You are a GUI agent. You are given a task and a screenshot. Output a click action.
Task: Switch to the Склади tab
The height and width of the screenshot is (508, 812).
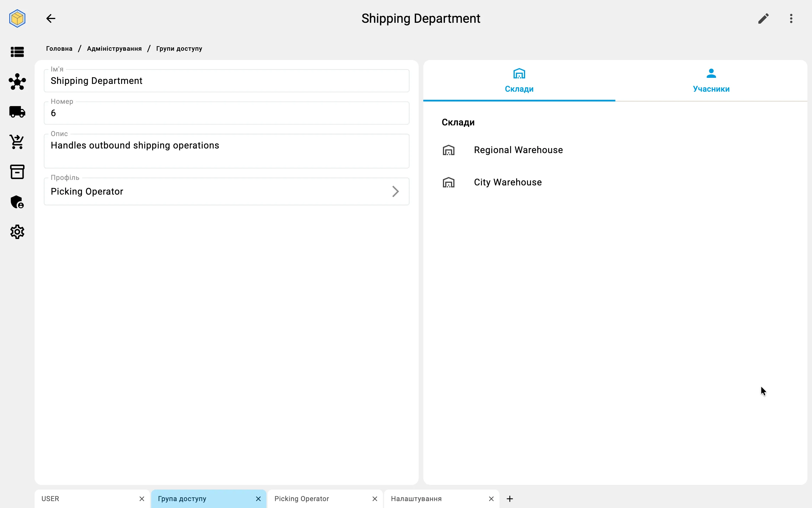pos(519,81)
